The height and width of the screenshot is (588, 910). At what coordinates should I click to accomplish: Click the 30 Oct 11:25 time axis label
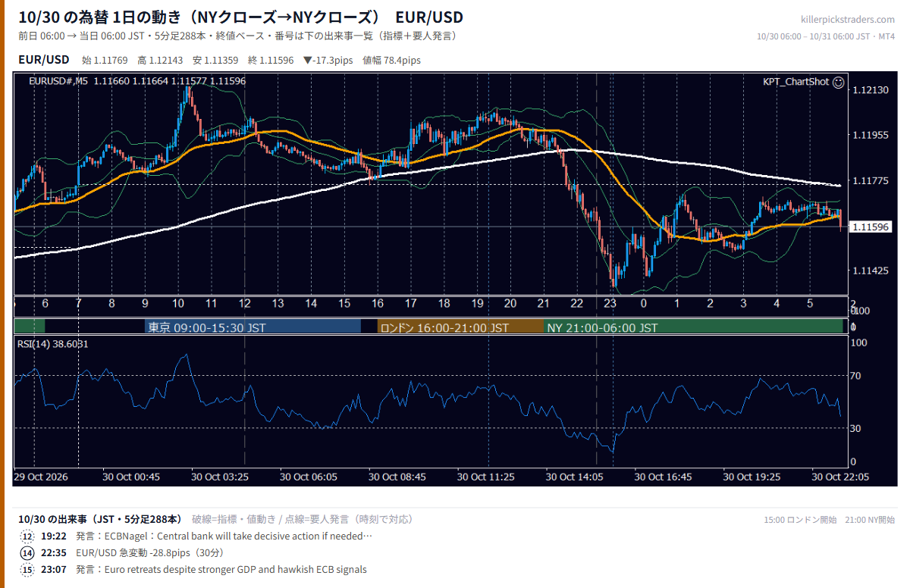(x=487, y=477)
